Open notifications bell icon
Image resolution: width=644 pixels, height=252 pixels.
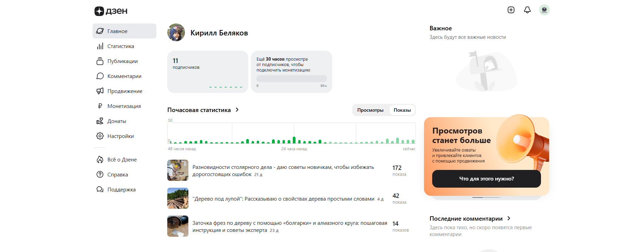pyautogui.click(x=527, y=10)
